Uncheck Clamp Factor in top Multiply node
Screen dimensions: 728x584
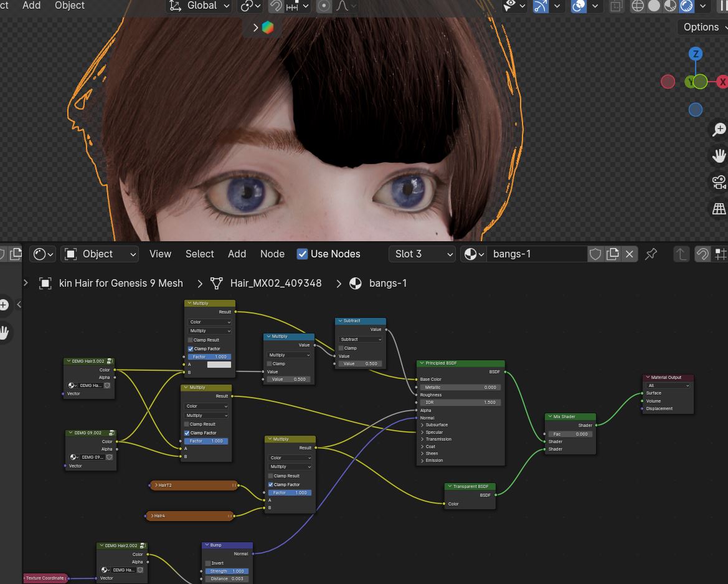[x=191, y=349]
